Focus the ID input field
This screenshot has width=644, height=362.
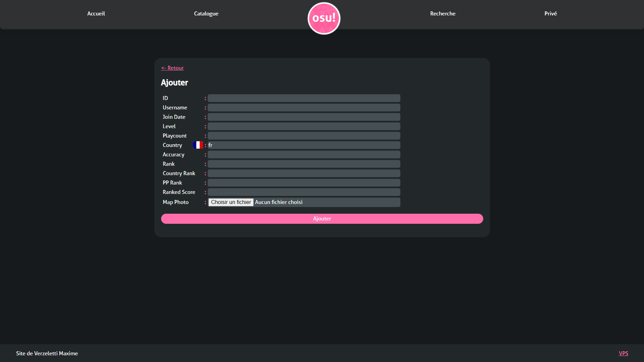coord(304,98)
